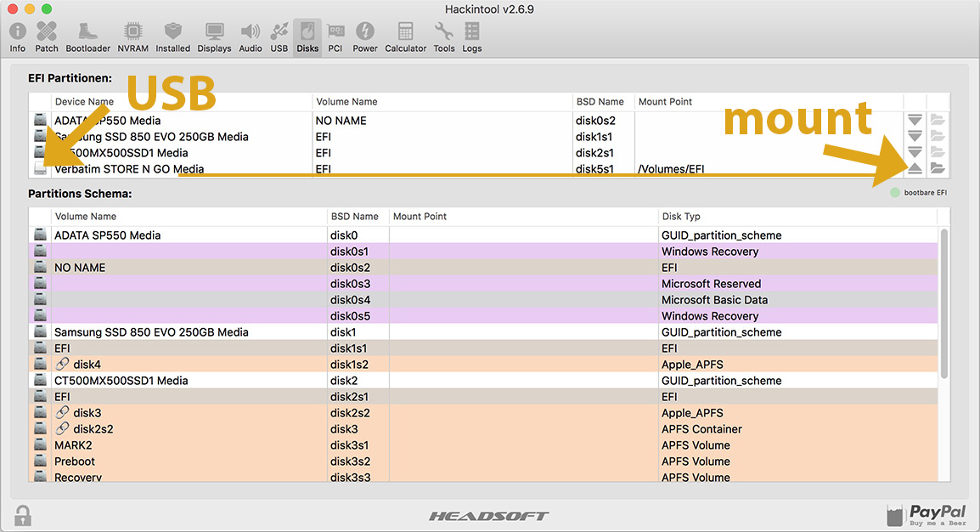Select the disk2s2 Apple_APFS row
The image size is (980, 532).
tap(483, 412)
